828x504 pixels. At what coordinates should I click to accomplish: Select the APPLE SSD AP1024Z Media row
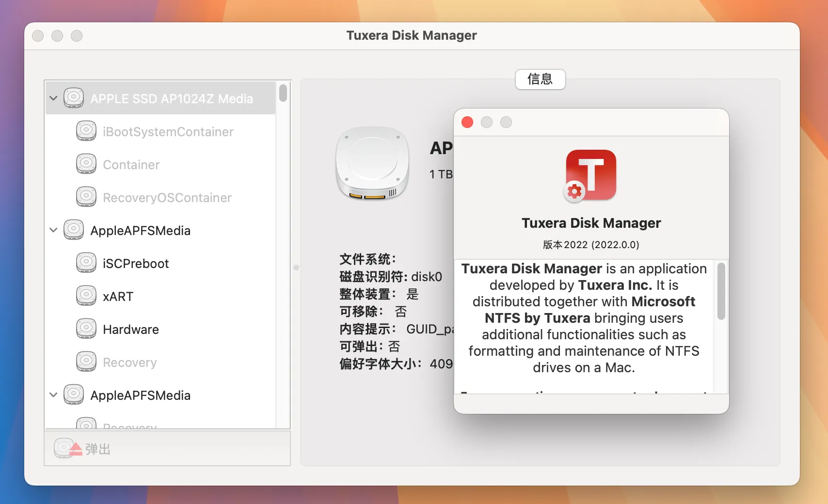click(160, 98)
